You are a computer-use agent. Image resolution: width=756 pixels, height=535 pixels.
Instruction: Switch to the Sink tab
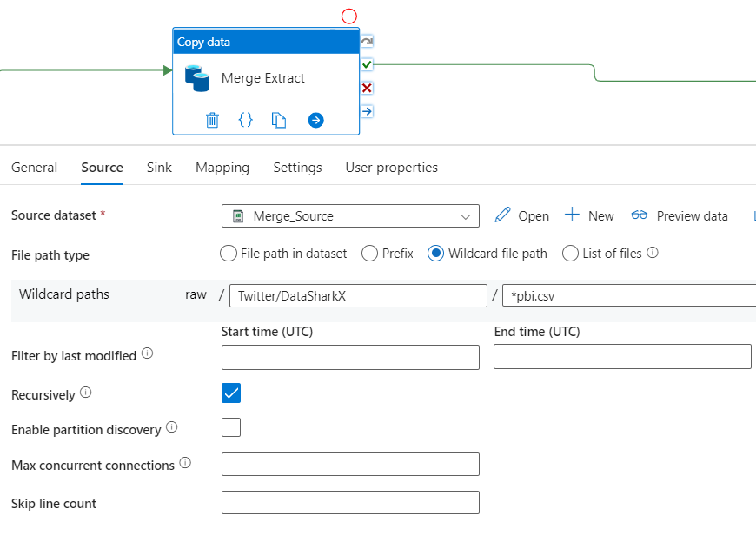(x=159, y=168)
